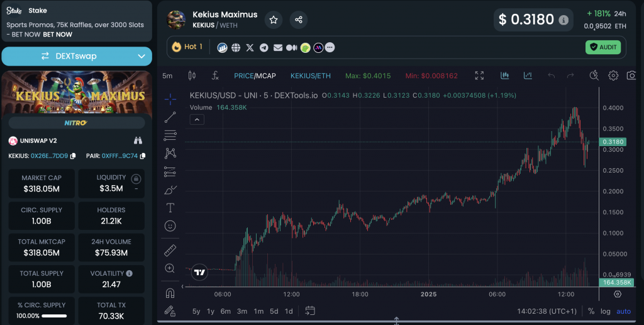This screenshot has height=325, width=644.
Task: Select the XABCD pattern tool
Action: click(x=170, y=154)
